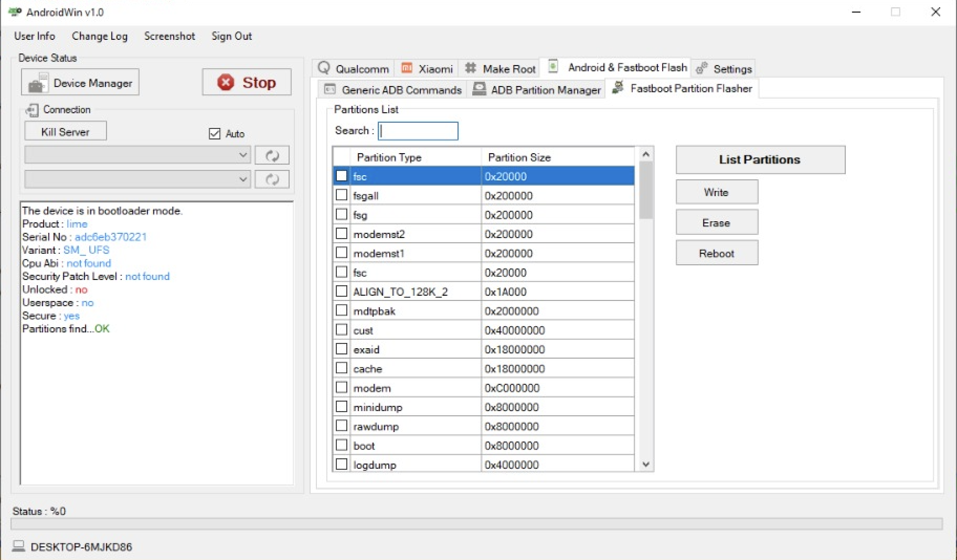Open the ADB Partition Manager subtab
The image size is (957, 560).
(x=536, y=90)
